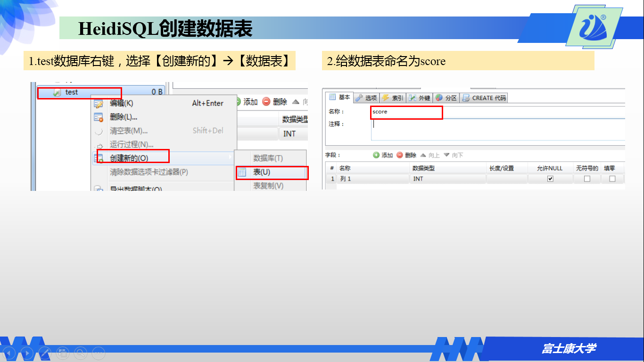This screenshot has width=644, height=362.
Task: Expand the test database node in the tree
Action: pos(71,92)
